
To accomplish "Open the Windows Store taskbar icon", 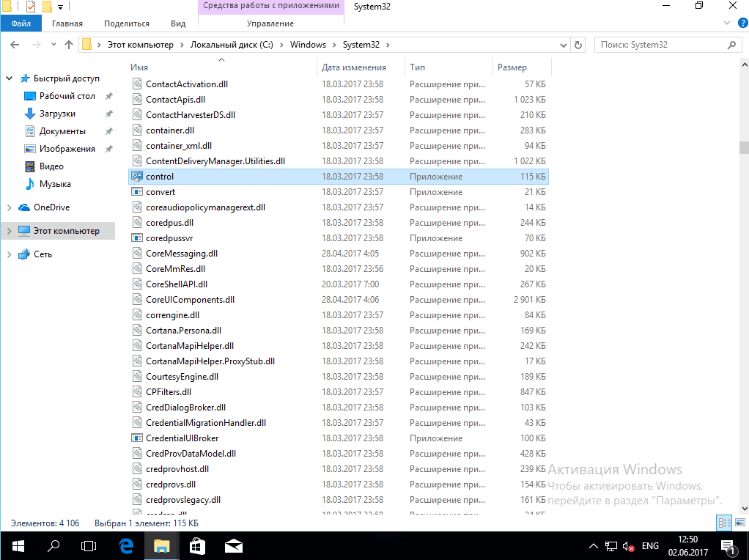I will (197, 546).
